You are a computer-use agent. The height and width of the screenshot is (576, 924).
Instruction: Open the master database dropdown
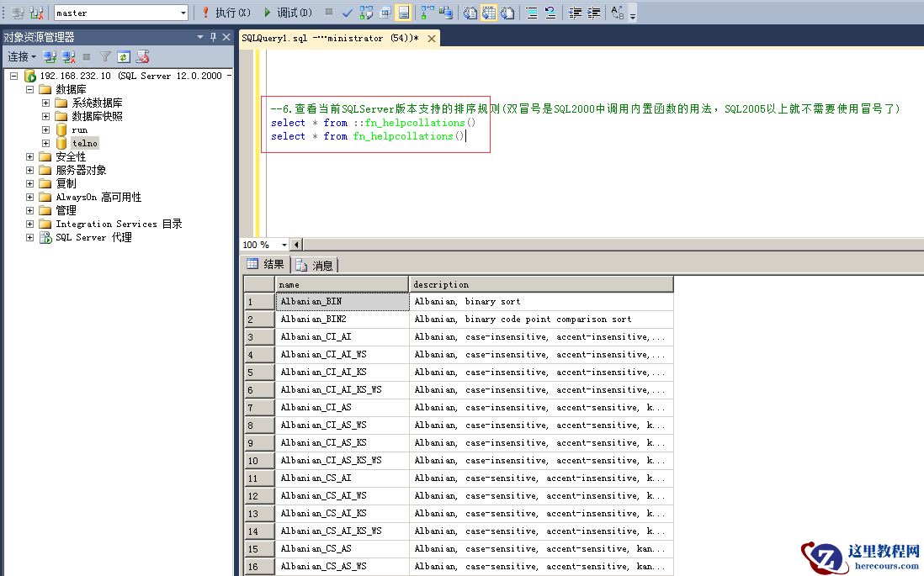(183, 13)
